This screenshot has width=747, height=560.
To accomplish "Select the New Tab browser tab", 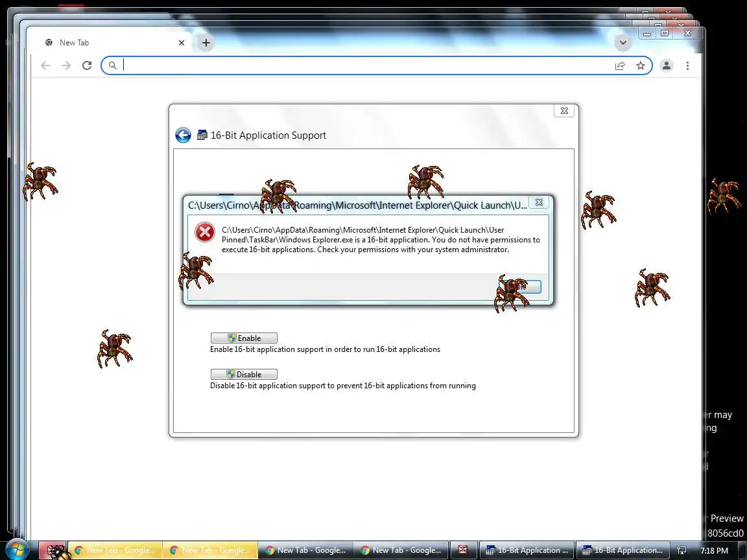I will pos(114,43).
